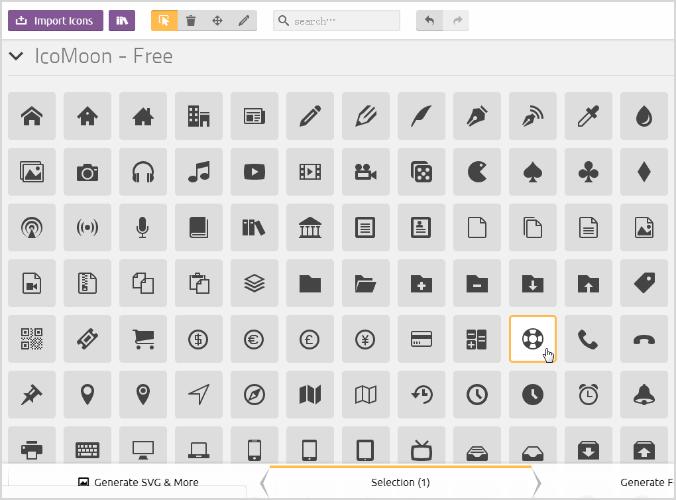Select the QR code icon
The image size is (676, 500).
32,339
